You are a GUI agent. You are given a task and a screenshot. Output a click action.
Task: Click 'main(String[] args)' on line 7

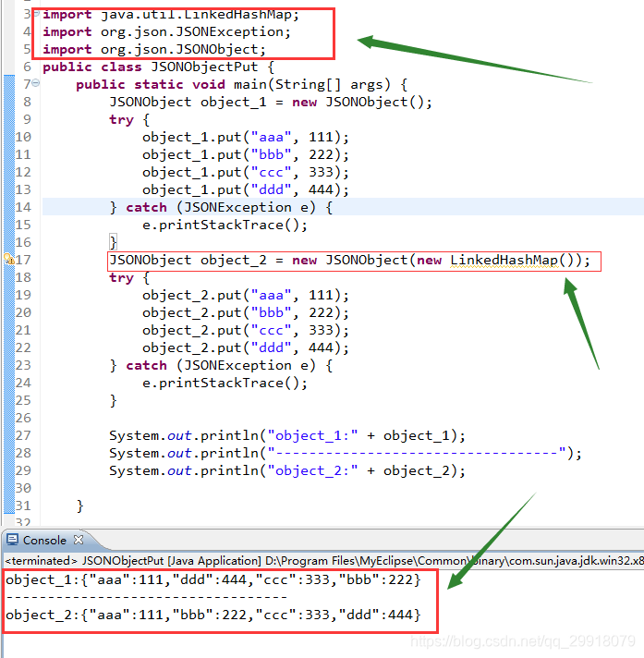pos(311,85)
